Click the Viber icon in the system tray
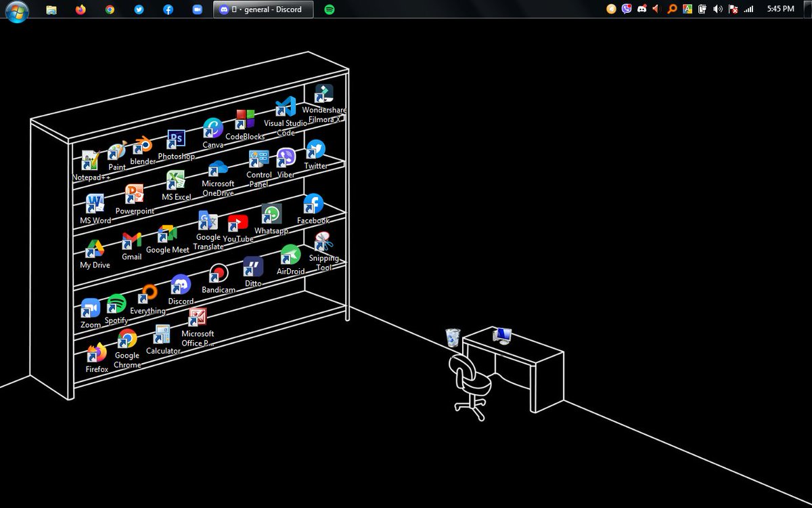The image size is (812, 508). [x=627, y=9]
